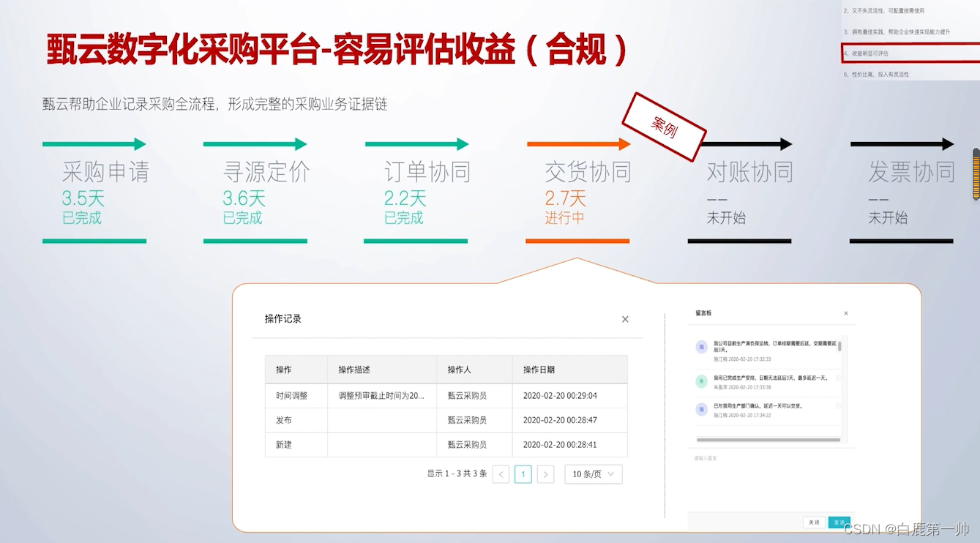The height and width of the screenshot is (543, 980).
Task: Click the 发送 send button
Action: [839, 523]
